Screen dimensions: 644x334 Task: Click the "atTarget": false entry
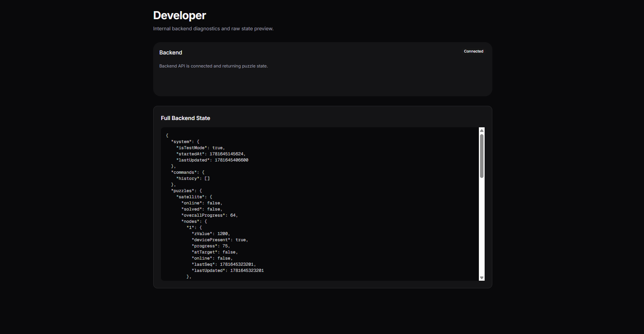(x=215, y=252)
